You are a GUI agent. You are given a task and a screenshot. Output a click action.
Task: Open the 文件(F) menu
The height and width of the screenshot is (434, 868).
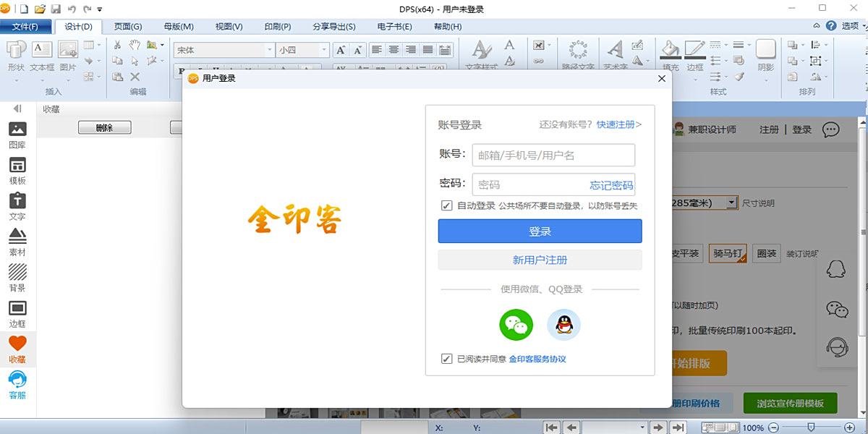[25, 27]
